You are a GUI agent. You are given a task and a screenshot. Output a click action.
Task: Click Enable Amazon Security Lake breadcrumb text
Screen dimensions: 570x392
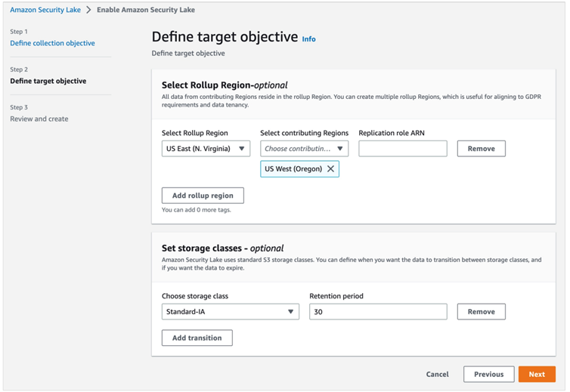pos(146,10)
